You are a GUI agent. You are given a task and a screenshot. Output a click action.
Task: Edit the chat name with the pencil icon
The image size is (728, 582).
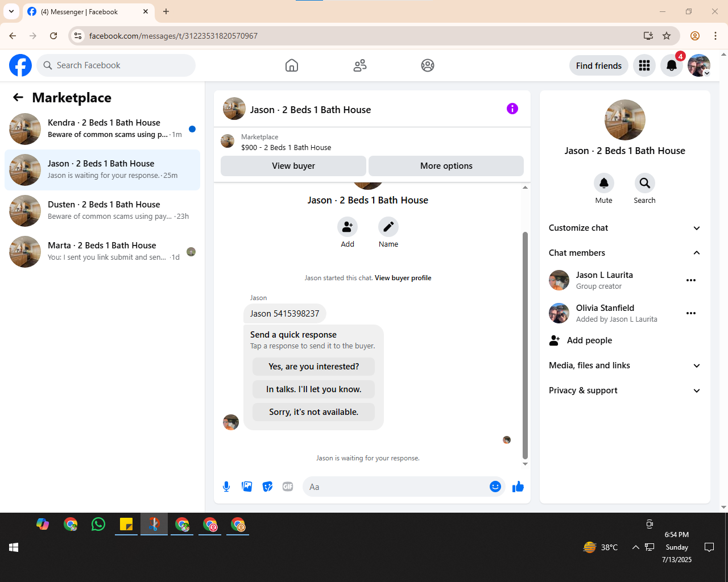(388, 227)
